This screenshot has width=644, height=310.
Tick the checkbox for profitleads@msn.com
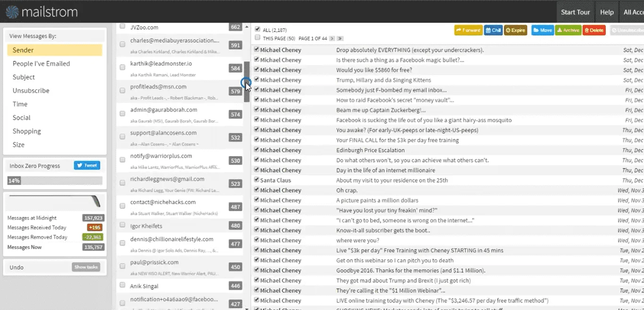[123, 90]
